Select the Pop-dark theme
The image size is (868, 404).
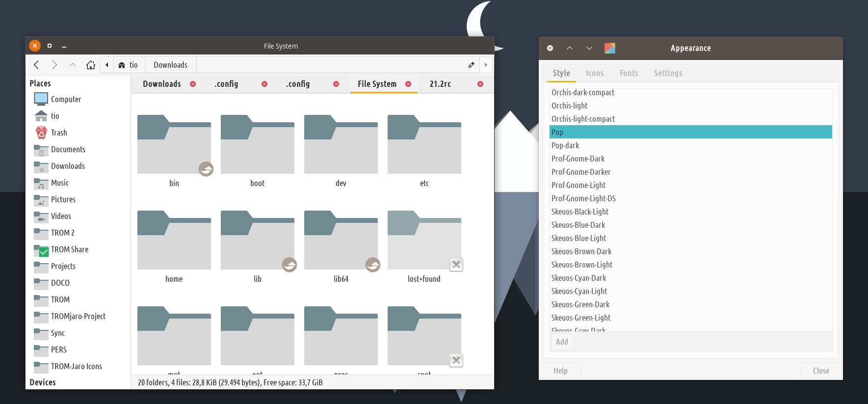click(565, 145)
